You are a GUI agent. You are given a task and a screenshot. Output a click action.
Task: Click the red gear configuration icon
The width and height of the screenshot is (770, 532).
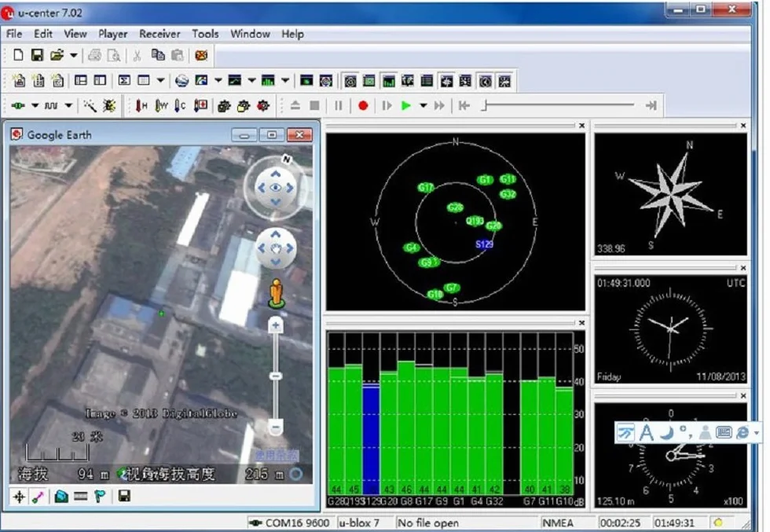[x=263, y=105]
